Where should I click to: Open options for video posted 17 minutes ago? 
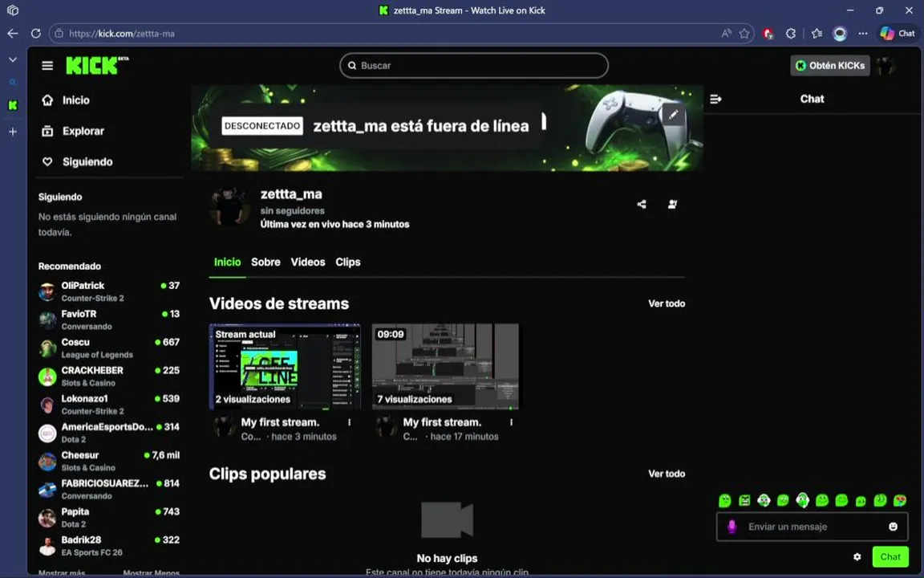click(511, 422)
